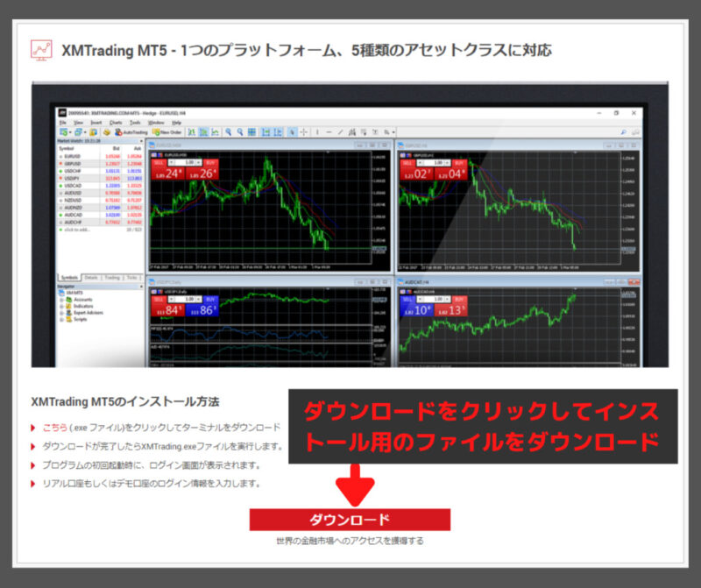Click the new chart toolbar icon

pos(63,132)
